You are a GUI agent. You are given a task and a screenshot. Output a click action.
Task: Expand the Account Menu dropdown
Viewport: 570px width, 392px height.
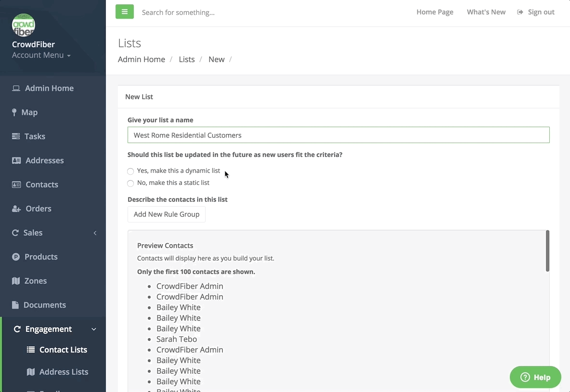pos(41,55)
